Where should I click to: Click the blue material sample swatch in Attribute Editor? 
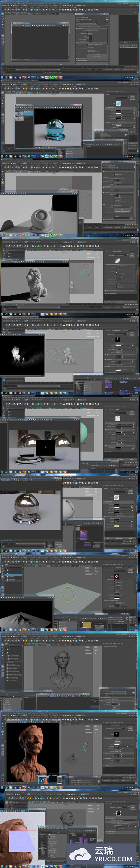tap(119, 103)
